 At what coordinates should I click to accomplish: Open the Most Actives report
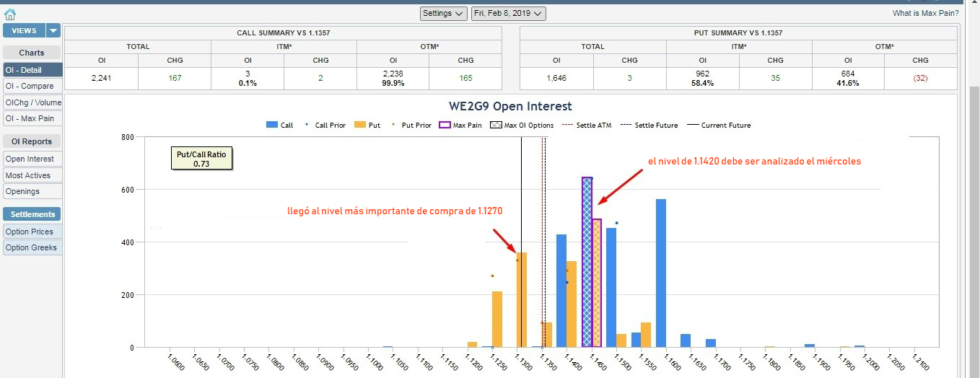pos(27,175)
